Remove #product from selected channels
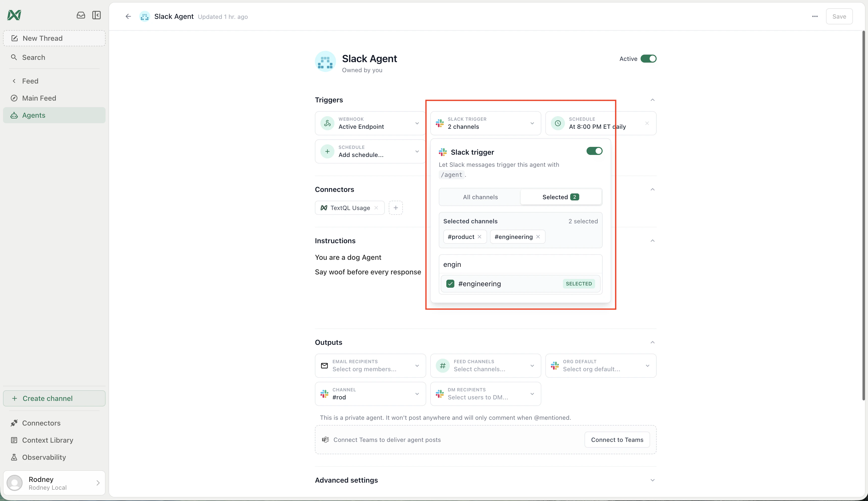Image resolution: width=868 pixels, height=501 pixels. coord(479,237)
